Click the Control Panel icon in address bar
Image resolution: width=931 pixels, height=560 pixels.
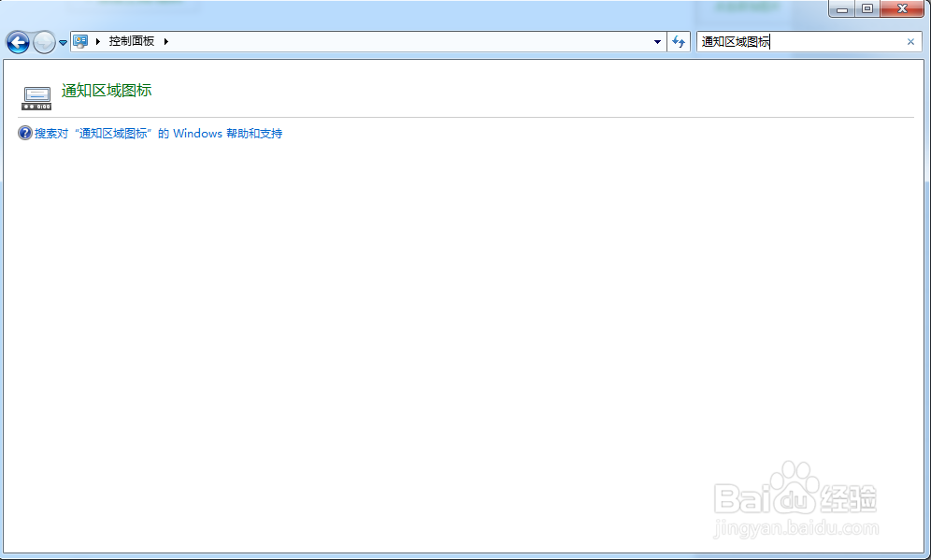pyautogui.click(x=80, y=41)
